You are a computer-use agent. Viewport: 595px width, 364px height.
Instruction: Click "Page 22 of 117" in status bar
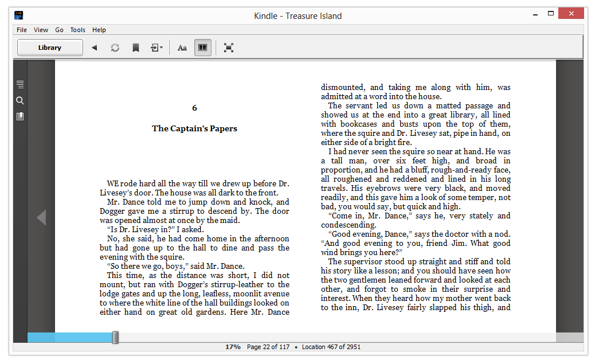click(x=268, y=347)
